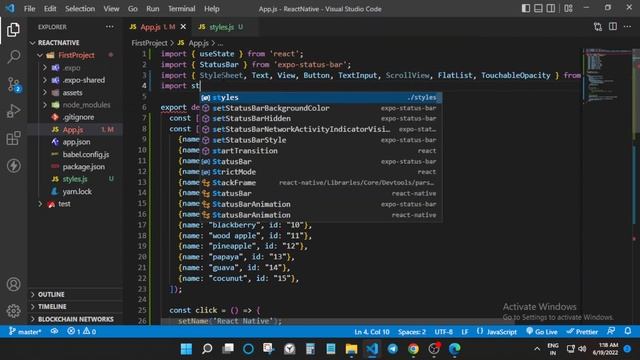
Task: Open the Extensions view
Action: click(x=13, y=138)
